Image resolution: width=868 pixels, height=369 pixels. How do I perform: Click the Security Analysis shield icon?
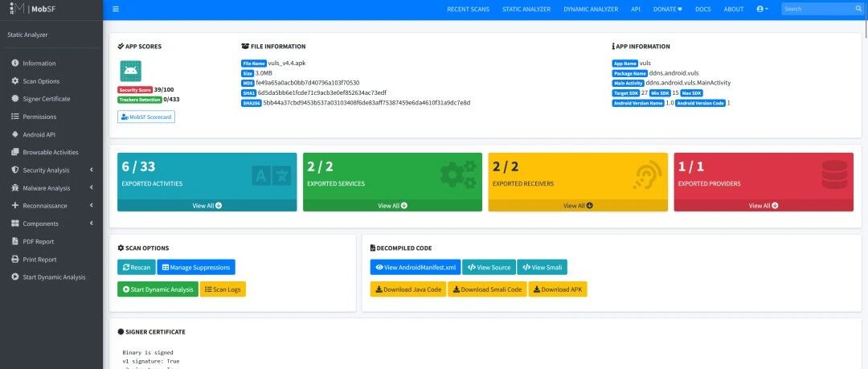(x=15, y=170)
